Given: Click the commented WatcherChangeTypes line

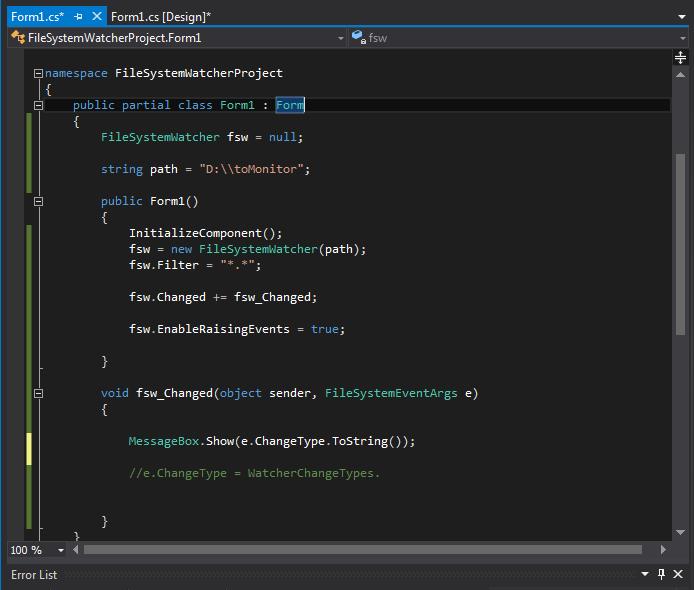Looking at the screenshot, I should click(x=254, y=473).
